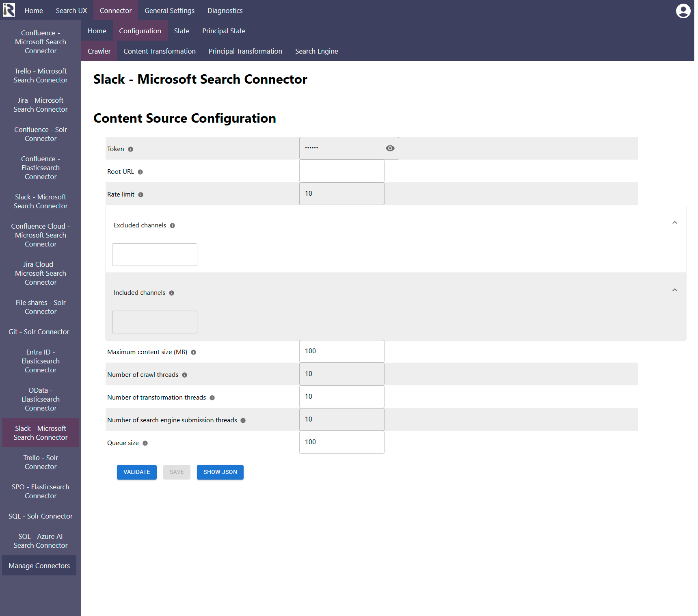Open Entra ID - Elasticsearch Connector
The height and width of the screenshot is (616, 698).
pos(41,361)
